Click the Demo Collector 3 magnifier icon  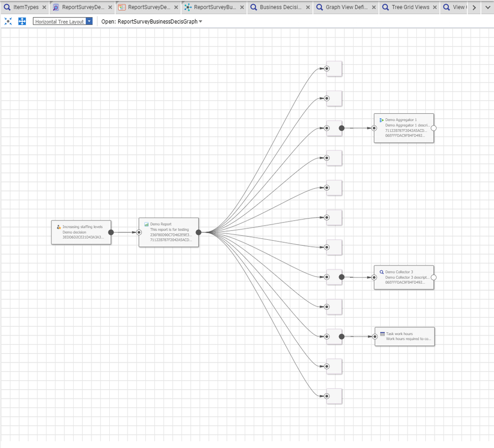tap(382, 272)
